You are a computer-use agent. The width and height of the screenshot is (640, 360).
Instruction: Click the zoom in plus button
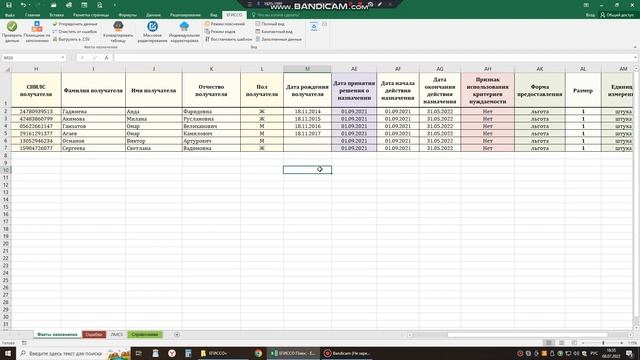tap(622, 343)
